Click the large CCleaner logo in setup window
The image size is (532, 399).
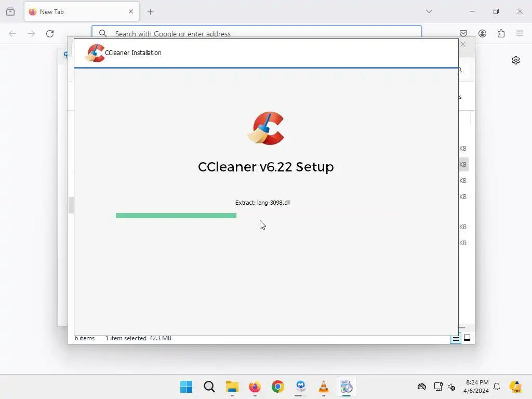(265, 128)
